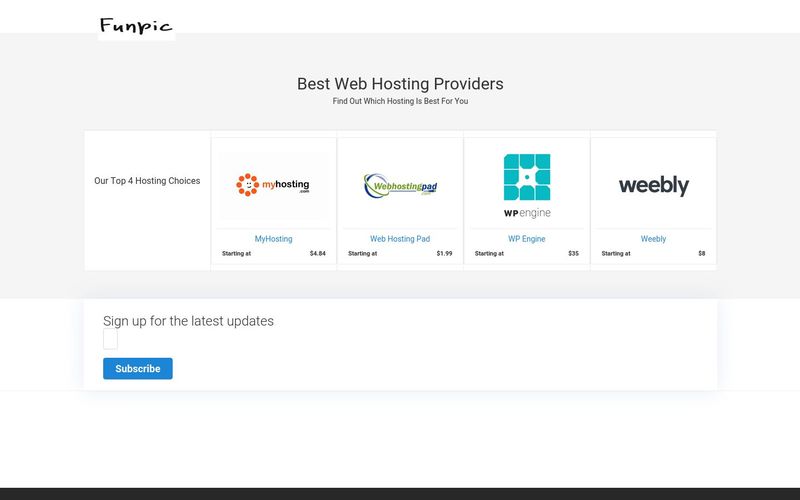Viewport: 800px width, 500px height.
Task: Click the Subscribe button
Action: click(x=138, y=368)
